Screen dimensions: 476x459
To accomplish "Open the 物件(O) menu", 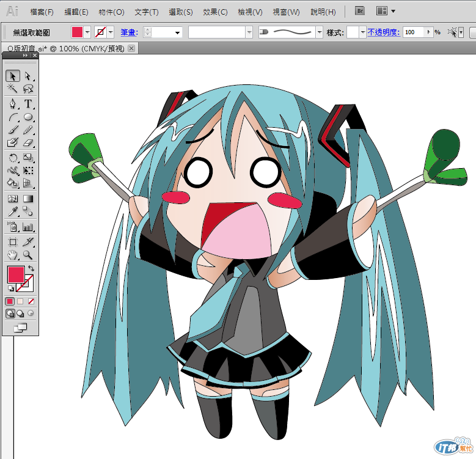I will (x=111, y=12).
